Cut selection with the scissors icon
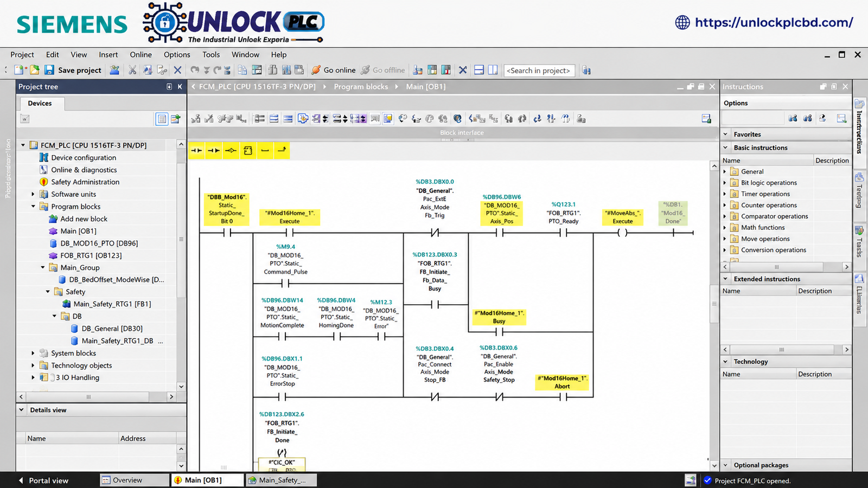868x488 pixels. tap(132, 70)
